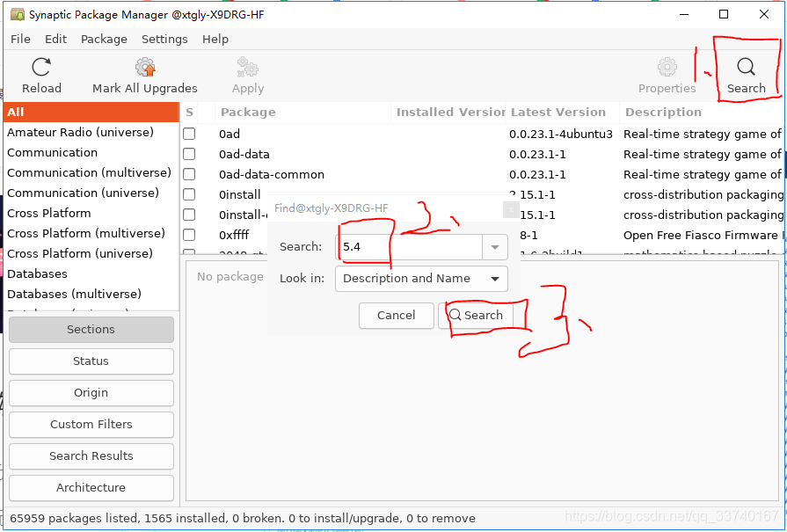Tick the checkbox for 0ad-data
787x532 pixels.
(x=189, y=154)
